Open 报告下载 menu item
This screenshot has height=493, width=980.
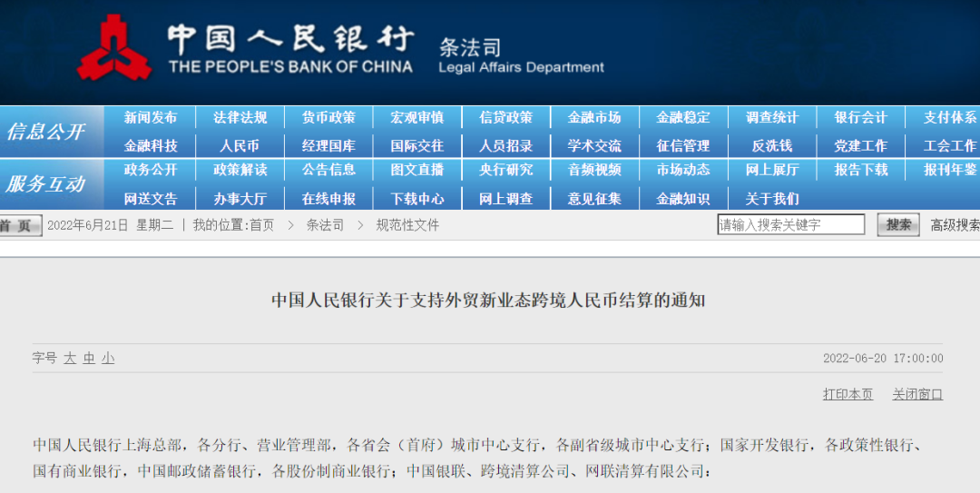(861, 170)
